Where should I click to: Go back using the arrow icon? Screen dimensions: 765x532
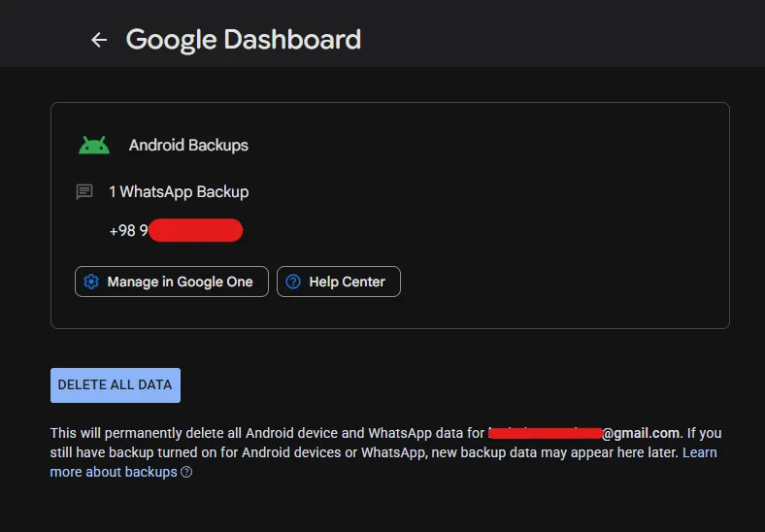[x=99, y=40]
